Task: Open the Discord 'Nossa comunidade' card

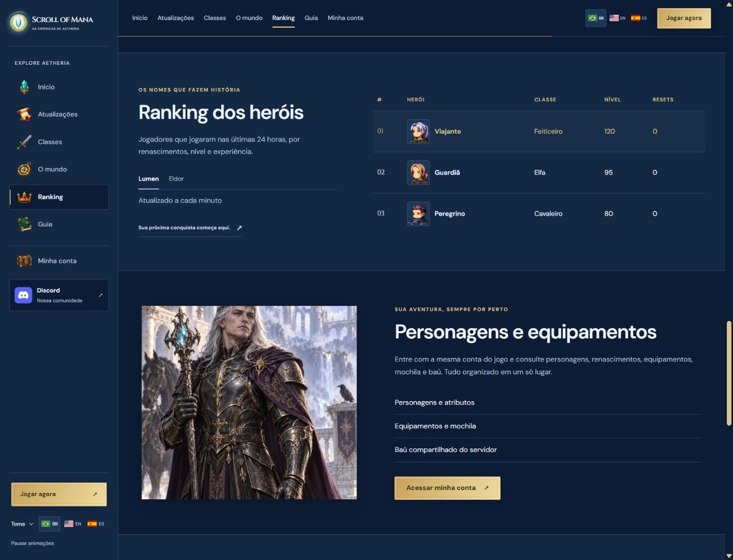Action: click(x=59, y=295)
